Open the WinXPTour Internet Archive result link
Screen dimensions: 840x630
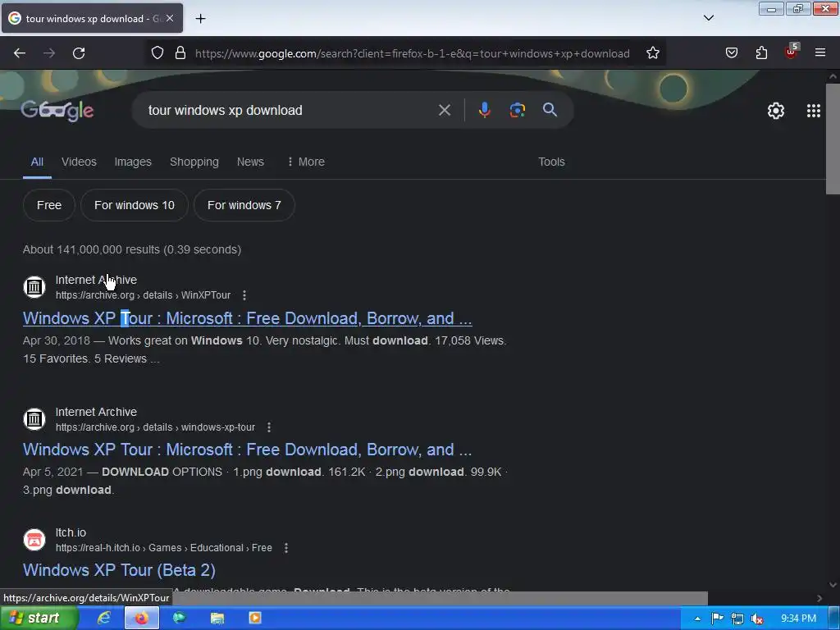(x=247, y=318)
